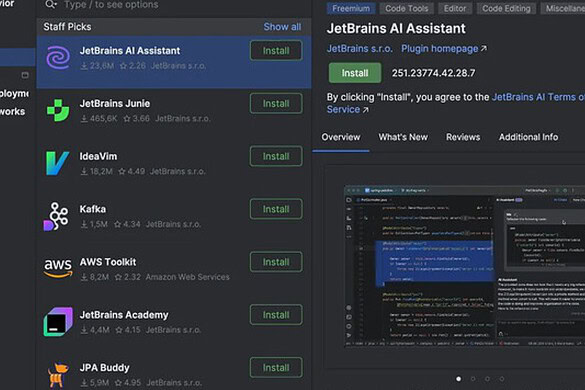Click the Freemium tag
585x390 pixels.
point(351,8)
